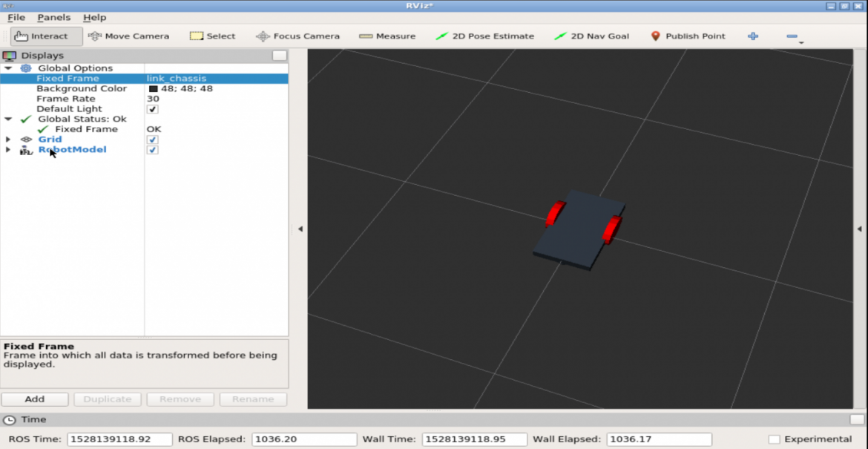Image resolution: width=868 pixels, height=449 pixels.
Task: Activate the Move Camera tool
Action: point(128,36)
